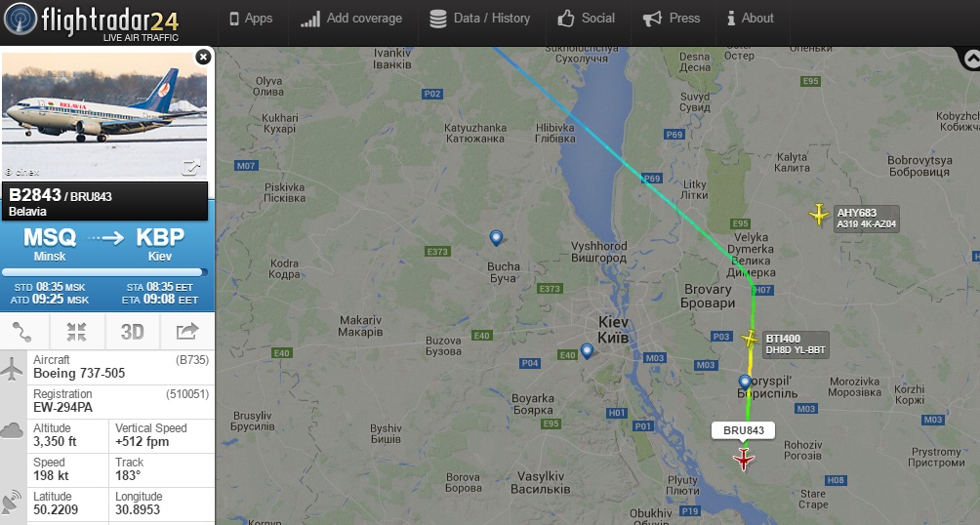Switch to the 3D view button
980x525 pixels.
132,332
